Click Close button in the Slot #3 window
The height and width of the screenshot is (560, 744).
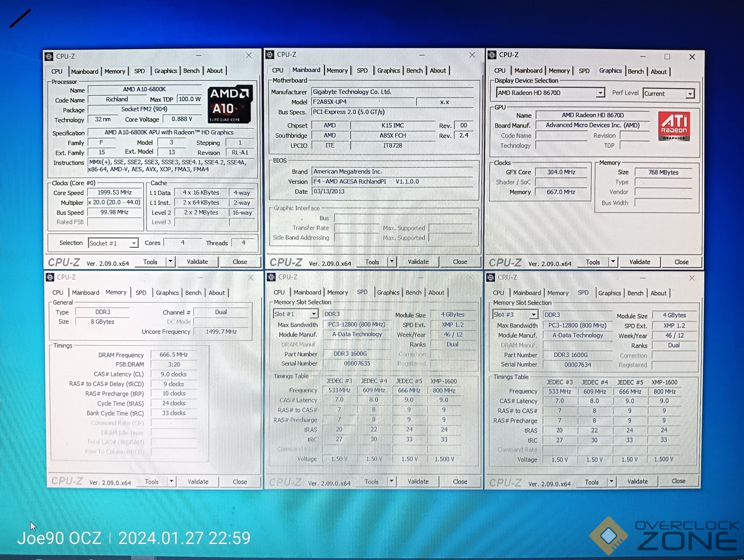coord(678,481)
